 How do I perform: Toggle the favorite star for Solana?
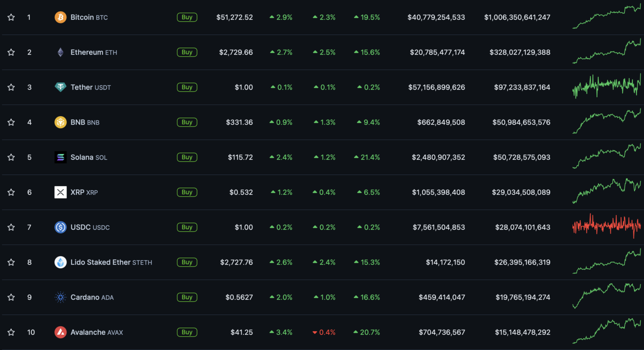coord(11,157)
